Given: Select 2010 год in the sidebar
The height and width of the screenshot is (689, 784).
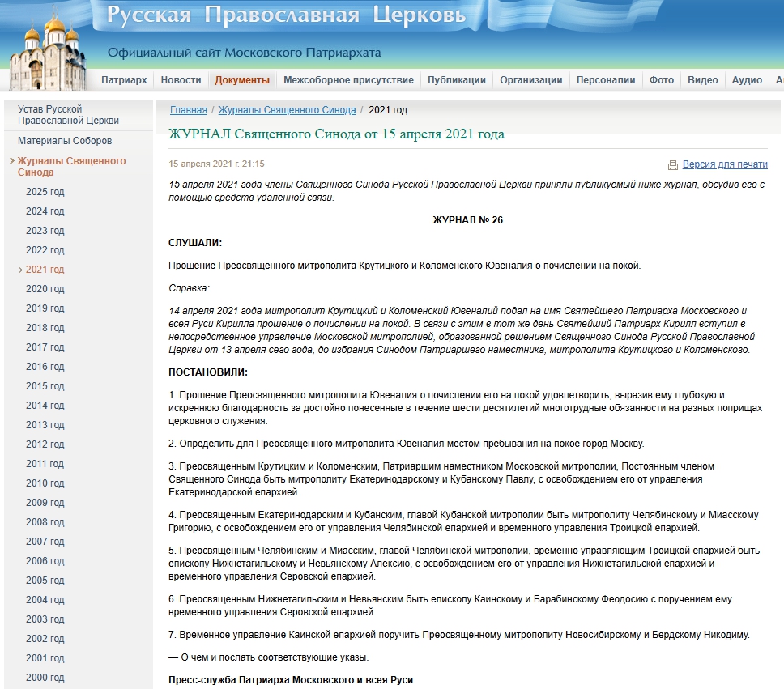Looking at the screenshot, I should coord(45,483).
